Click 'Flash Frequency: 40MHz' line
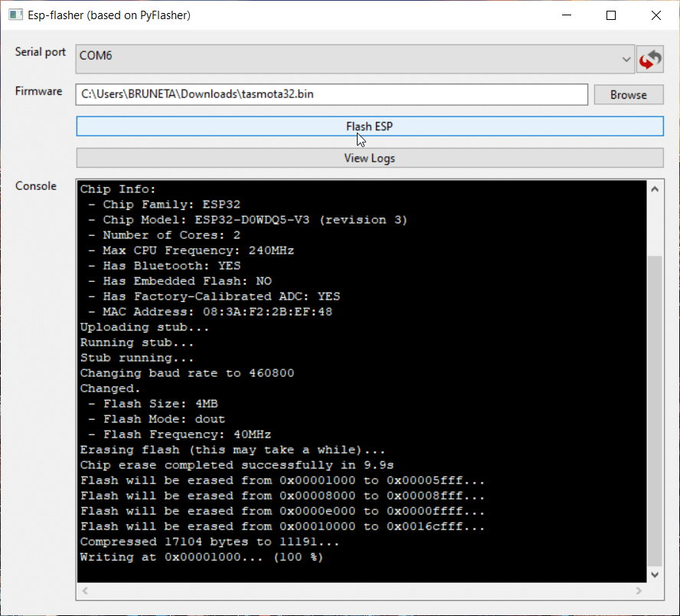 [x=180, y=434]
